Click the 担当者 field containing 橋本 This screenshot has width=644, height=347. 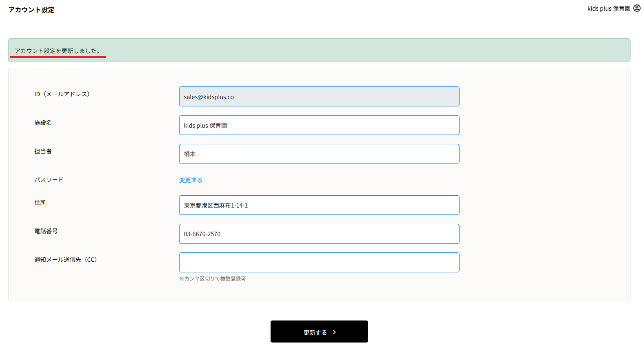319,154
